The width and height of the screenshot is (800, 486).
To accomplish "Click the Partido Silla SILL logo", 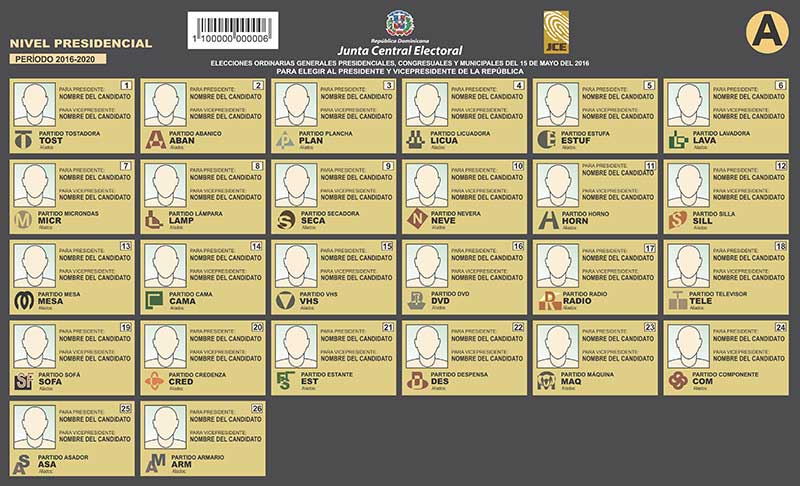I will click(x=678, y=220).
